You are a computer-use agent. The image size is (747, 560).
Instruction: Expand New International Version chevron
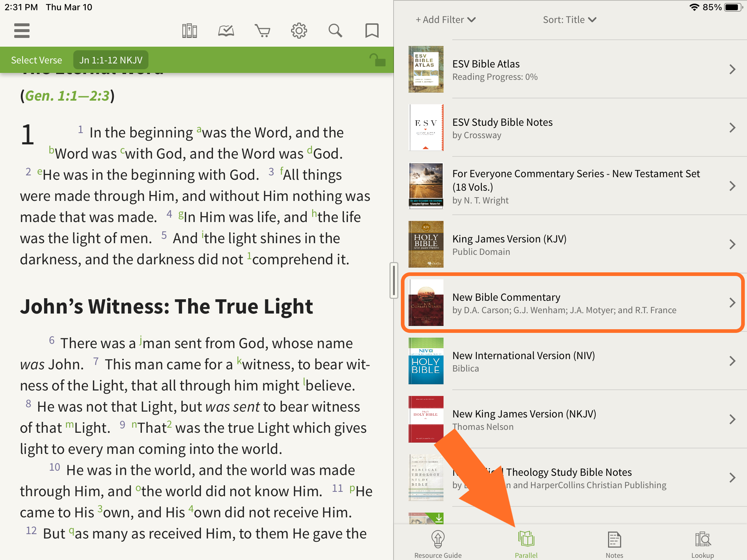point(732,361)
